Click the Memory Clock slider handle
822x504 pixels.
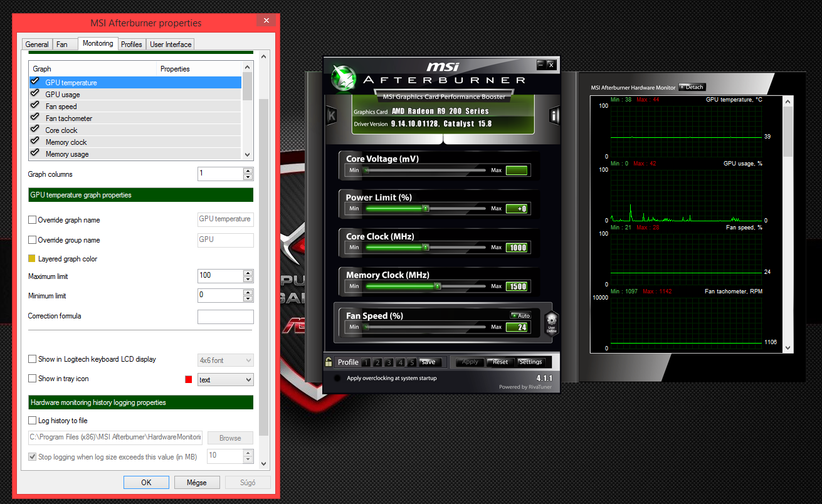click(438, 286)
